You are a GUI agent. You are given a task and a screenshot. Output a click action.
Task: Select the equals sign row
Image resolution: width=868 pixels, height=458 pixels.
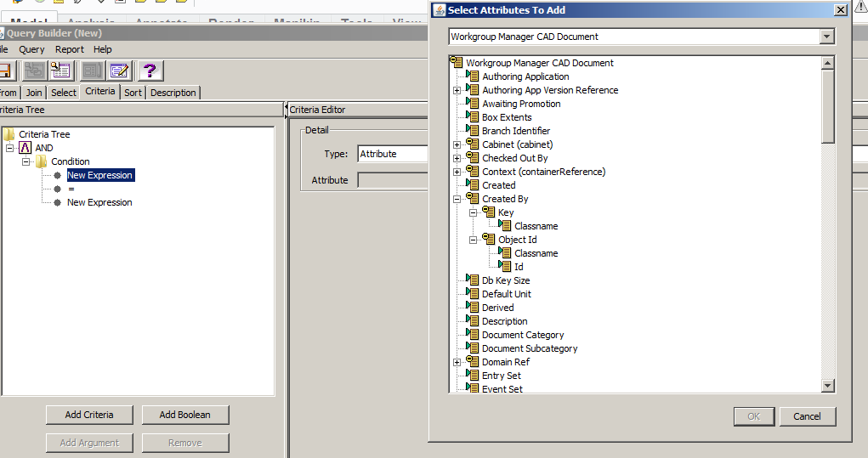(x=71, y=189)
